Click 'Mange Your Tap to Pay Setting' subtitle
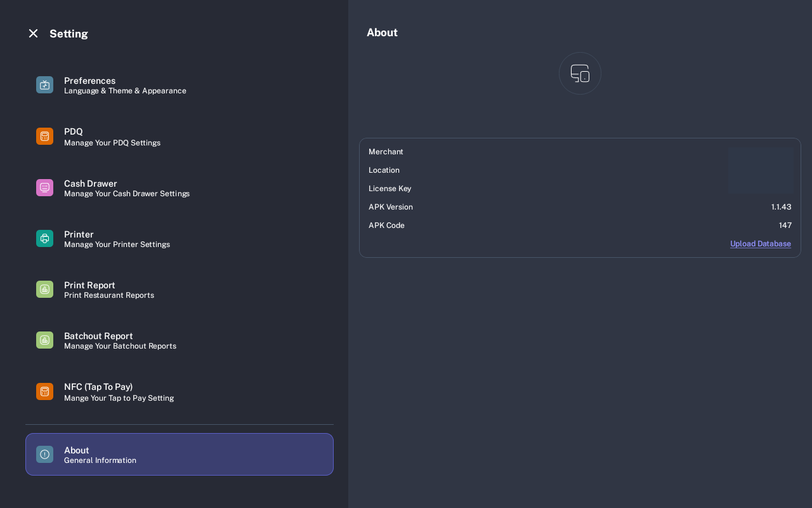The height and width of the screenshot is (508, 812). click(119, 398)
